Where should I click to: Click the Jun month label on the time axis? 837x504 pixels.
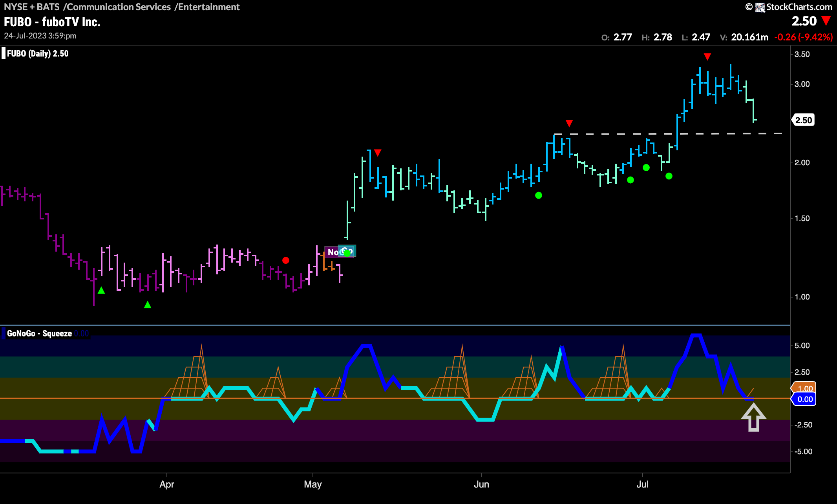click(x=482, y=484)
